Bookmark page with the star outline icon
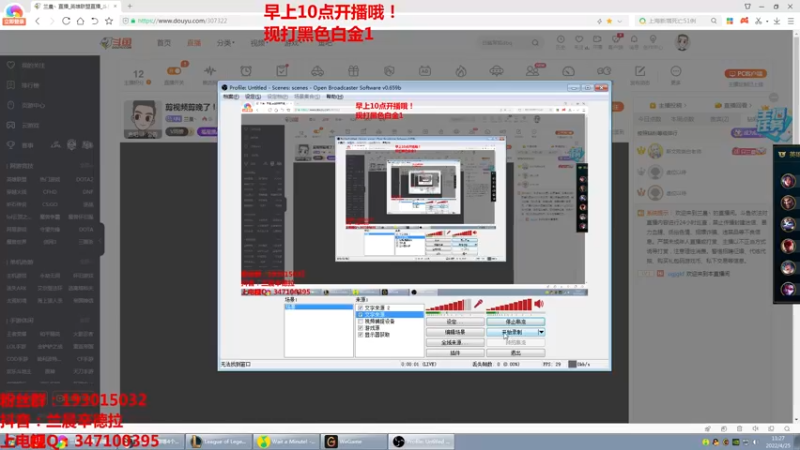The image size is (800, 450). pos(109,21)
